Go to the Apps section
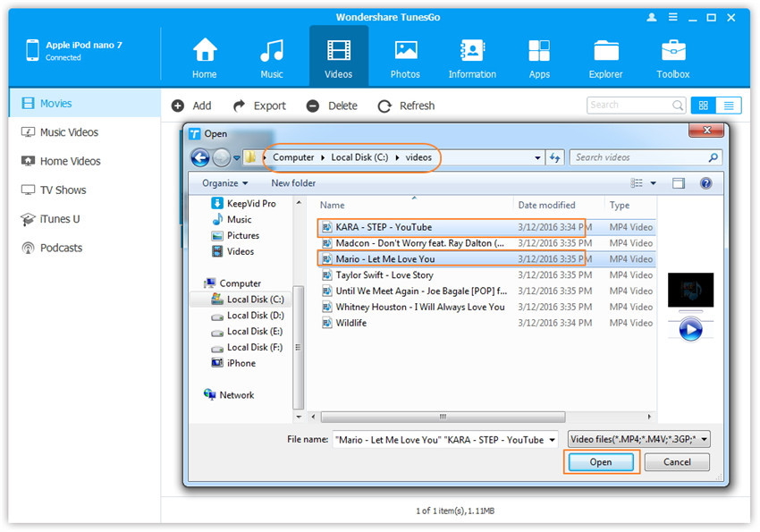760x532 pixels. pyautogui.click(x=539, y=51)
